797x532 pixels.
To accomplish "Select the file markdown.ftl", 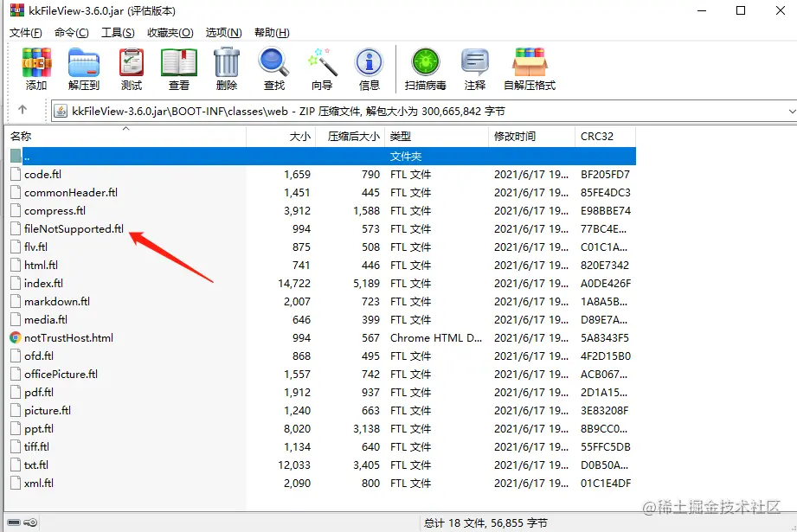I will (x=57, y=301).
